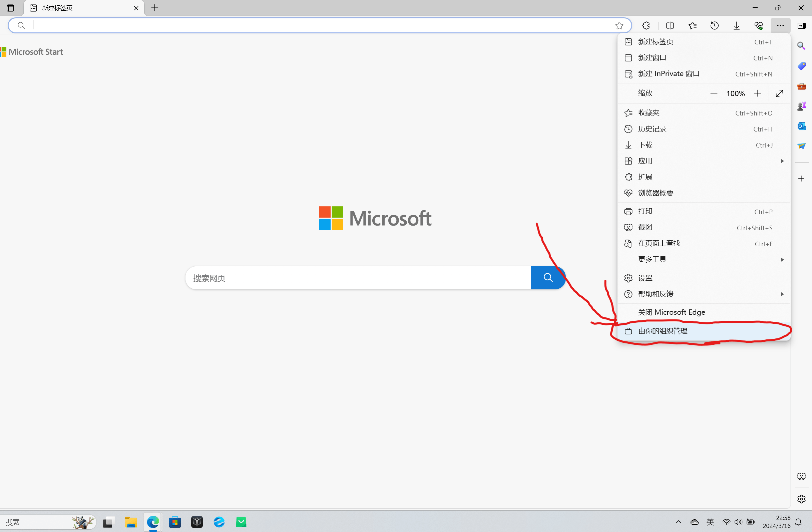Click the Split screen toolbar icon
This screenshot has width=812, height=532.
[x=670, y=25]
